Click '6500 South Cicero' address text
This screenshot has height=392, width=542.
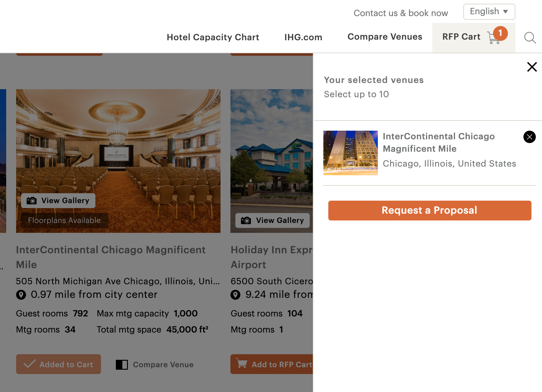click(x=272, y=281)
